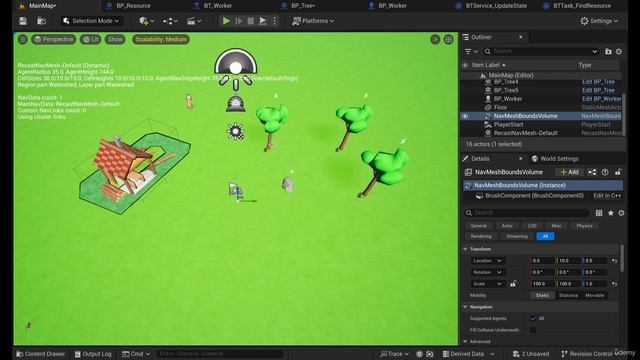
Task: Click the Stop simulation button
Action: pos(251,21)
